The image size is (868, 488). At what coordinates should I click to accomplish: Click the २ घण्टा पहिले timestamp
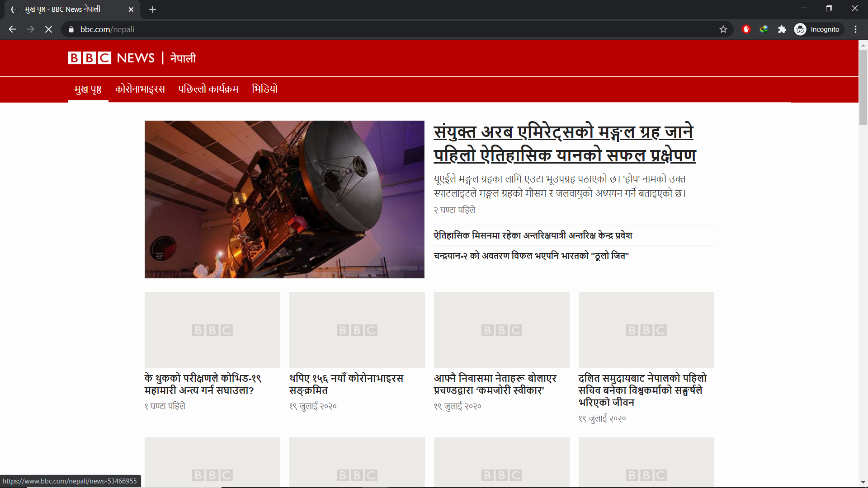click(454, 210)
